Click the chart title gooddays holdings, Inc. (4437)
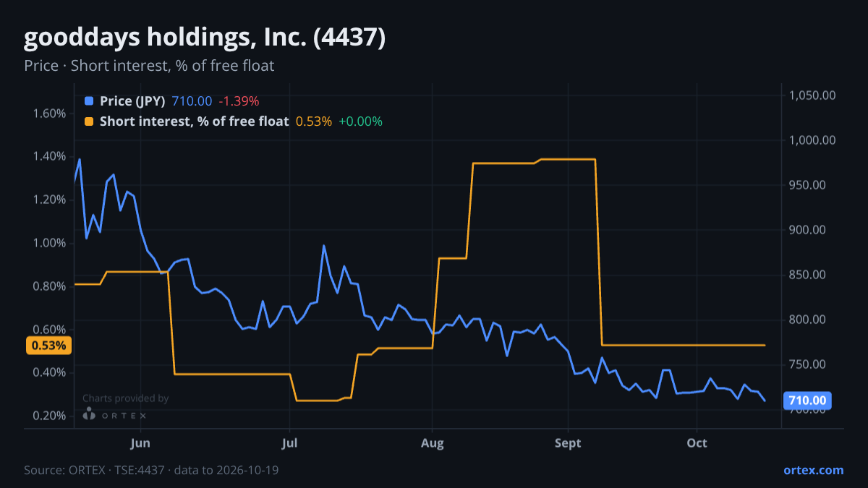This screenshot has width=868, height=488. pyautogui.click(x=205, y=38)
